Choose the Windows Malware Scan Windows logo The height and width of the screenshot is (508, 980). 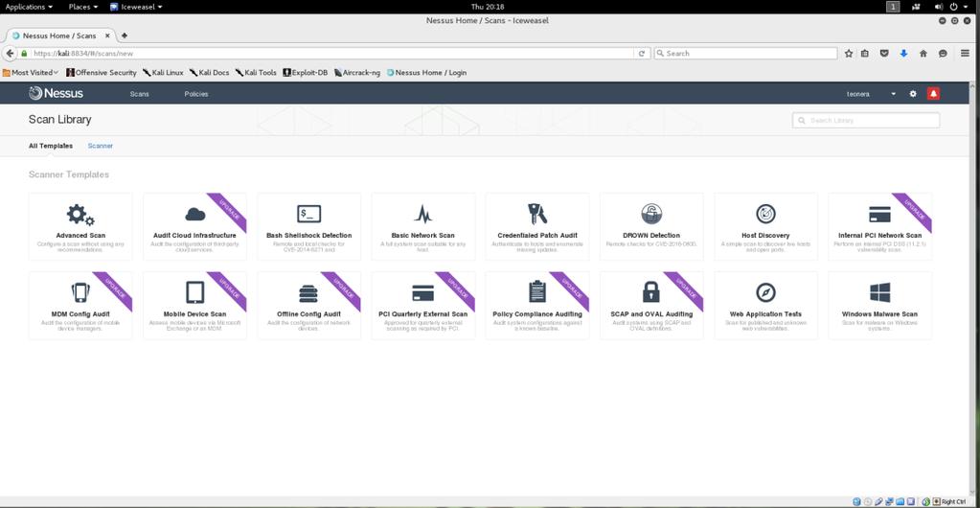880,292
